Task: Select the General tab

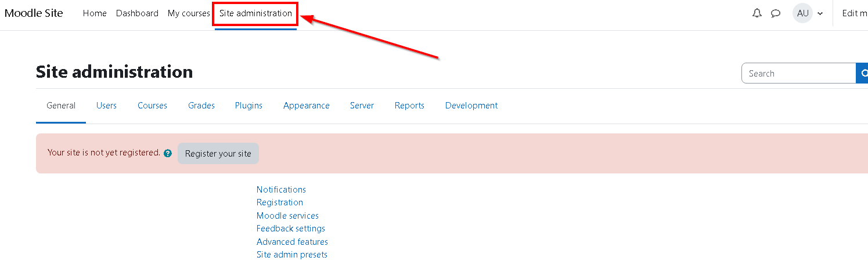Action: 61,106
